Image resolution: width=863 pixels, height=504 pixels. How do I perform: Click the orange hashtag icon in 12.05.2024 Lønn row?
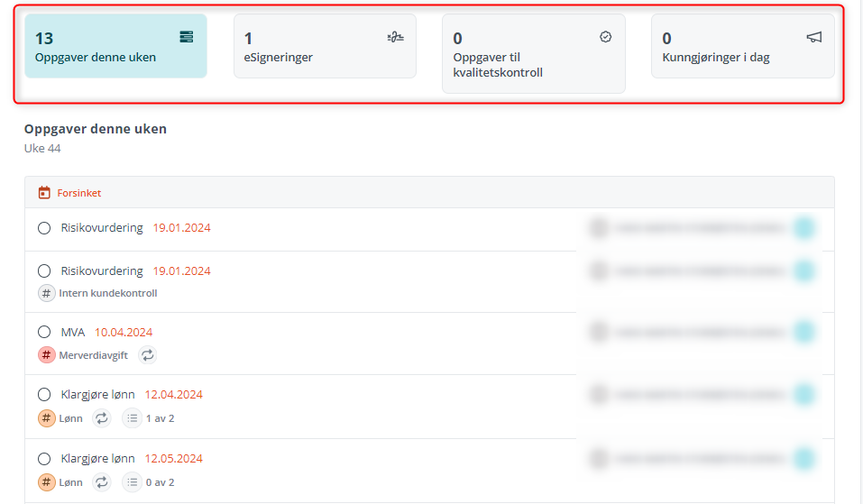47,482
